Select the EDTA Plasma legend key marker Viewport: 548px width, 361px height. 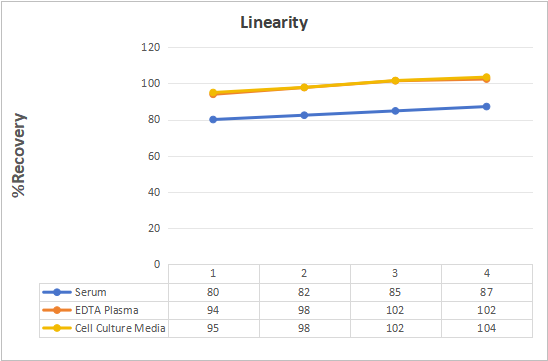57,310
